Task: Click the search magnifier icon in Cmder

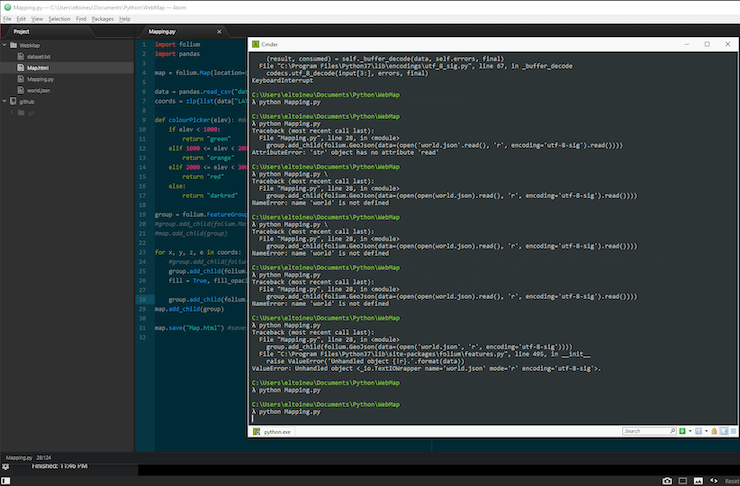Action: point(672,431)
